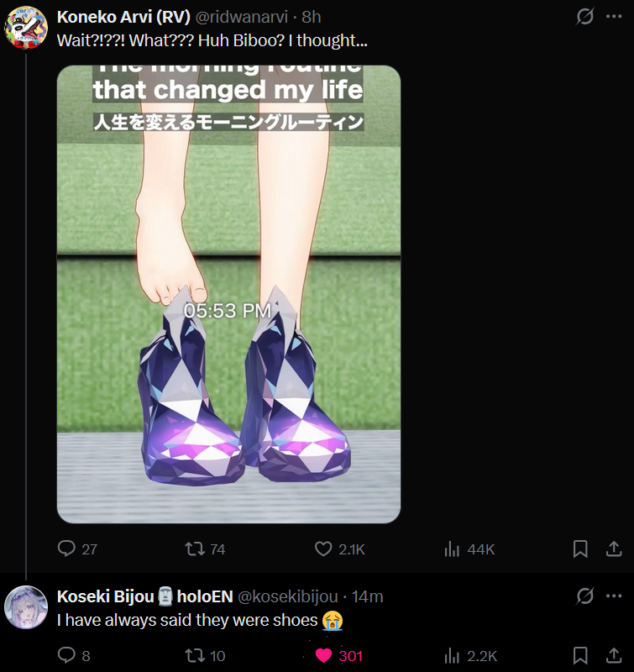Screen dimensions: 634x672
Task: Open Koseki Bijou's profile avatar
Action: click(26, 607)
